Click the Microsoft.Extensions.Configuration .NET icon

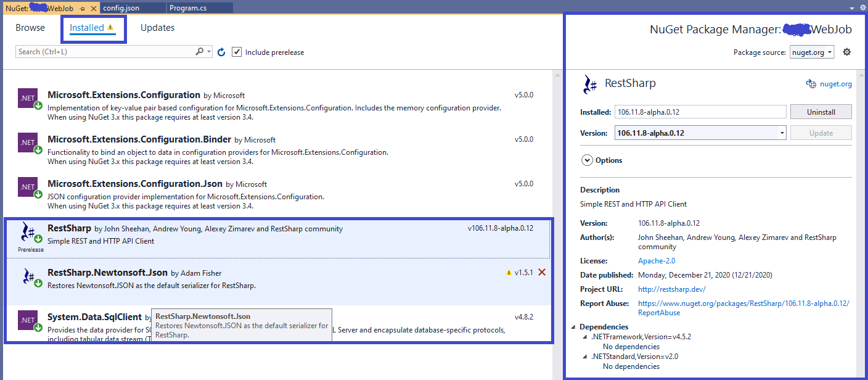[x=28, y=99]
